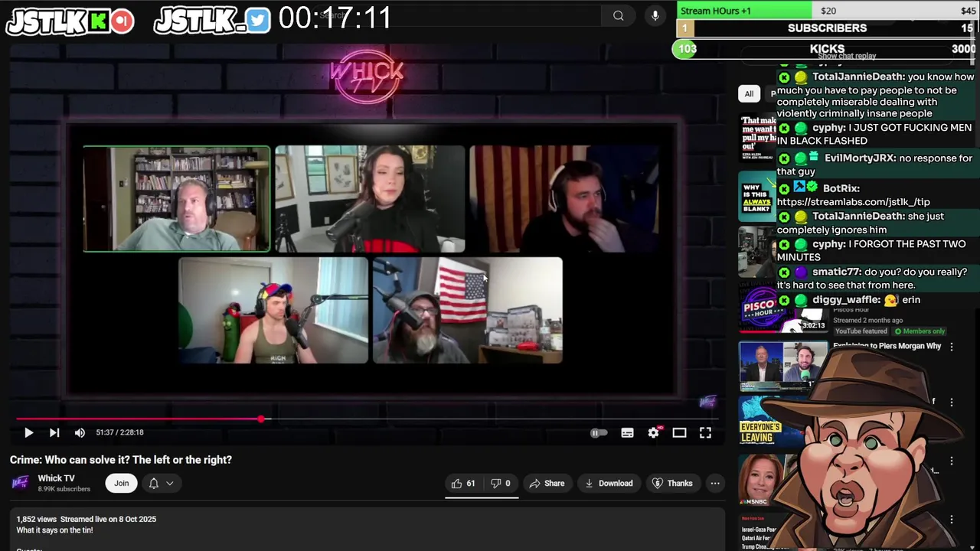Click the video title text
Viewport: 980px width, 551px height.
coord(121,460)
